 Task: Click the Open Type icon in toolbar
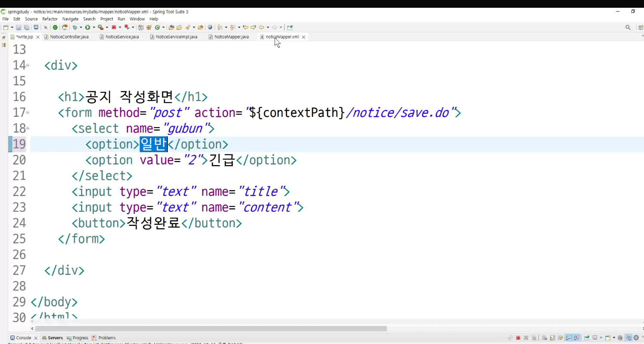click(171, 27)
